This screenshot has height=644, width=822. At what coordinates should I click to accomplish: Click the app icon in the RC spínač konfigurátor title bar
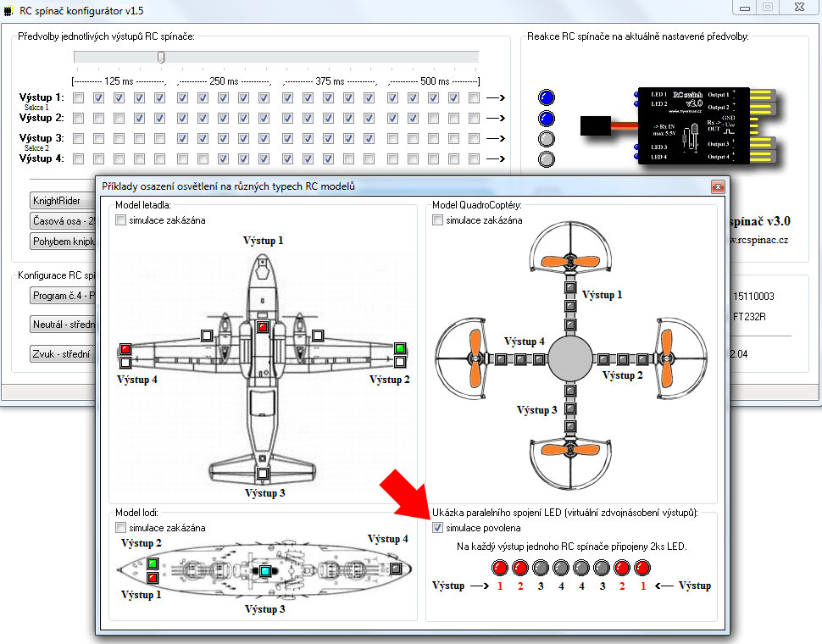pyautogui.click(x=8, y=10)
